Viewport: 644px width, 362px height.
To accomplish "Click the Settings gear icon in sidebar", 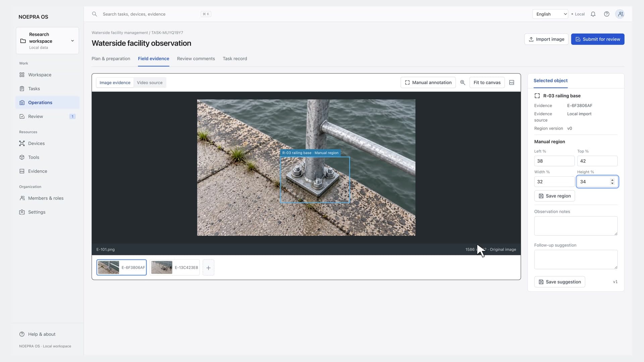I will pos(22,212).
